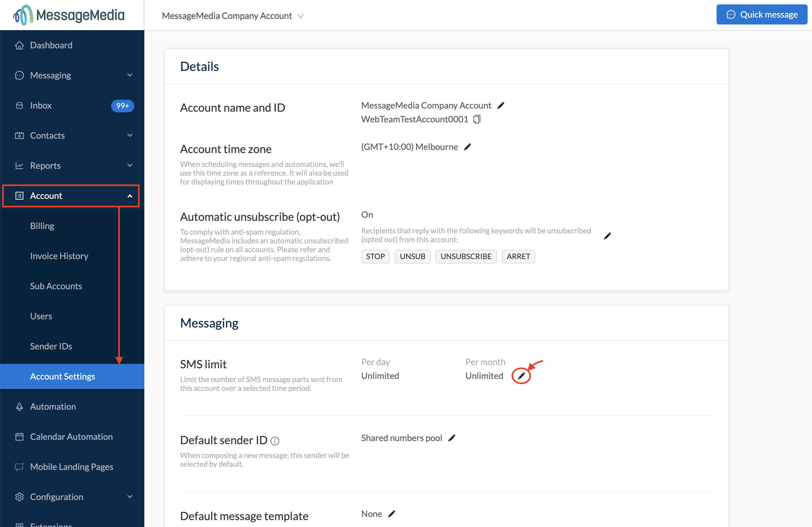Image resolution: width=812 pixels, height=527 pixels.
Task: Go to Sender IDs
Action: 51,346
